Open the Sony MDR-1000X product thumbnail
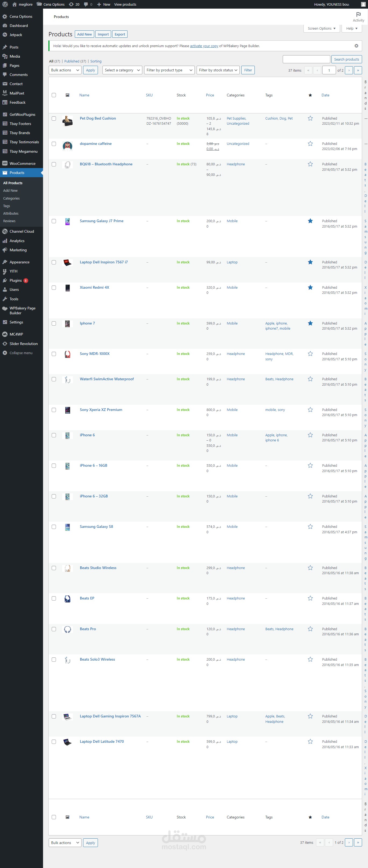Viewport: 368px width, 868px height. pos(67,354)
